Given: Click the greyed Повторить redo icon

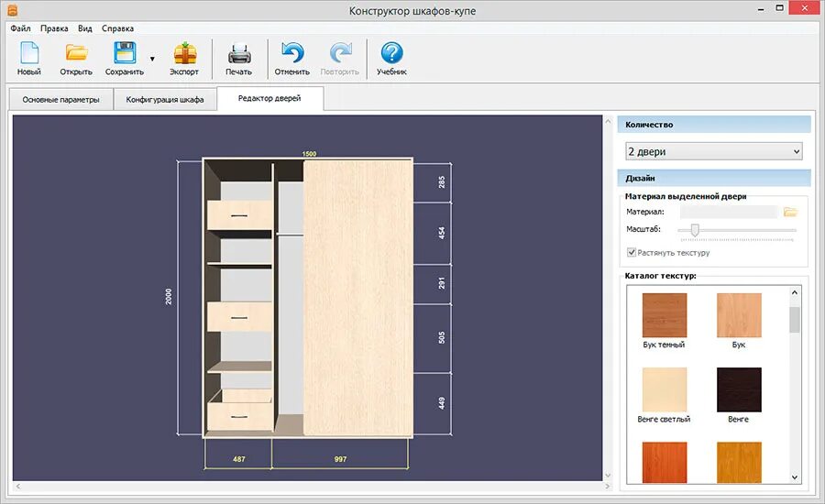Looking at the screenshot, I should coord(340,53).
